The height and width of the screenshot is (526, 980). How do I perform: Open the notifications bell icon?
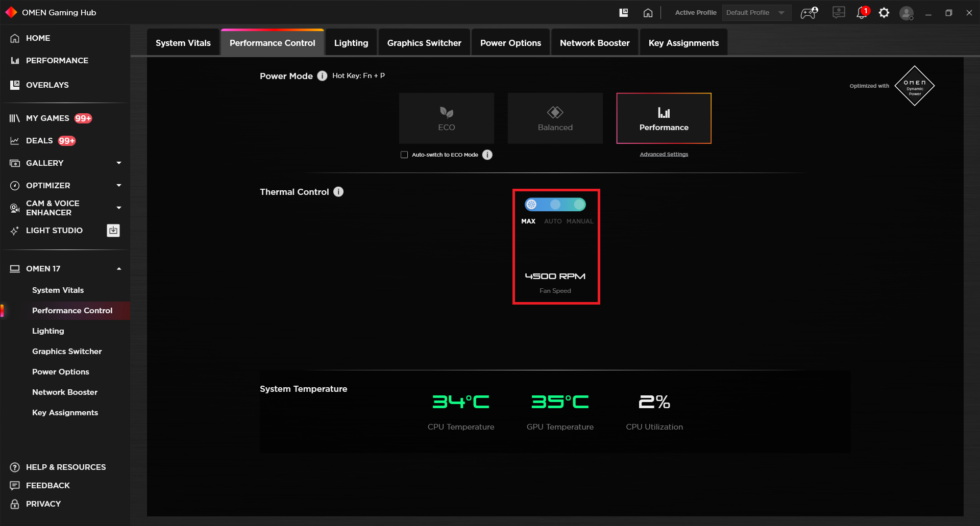pos(862,12)
